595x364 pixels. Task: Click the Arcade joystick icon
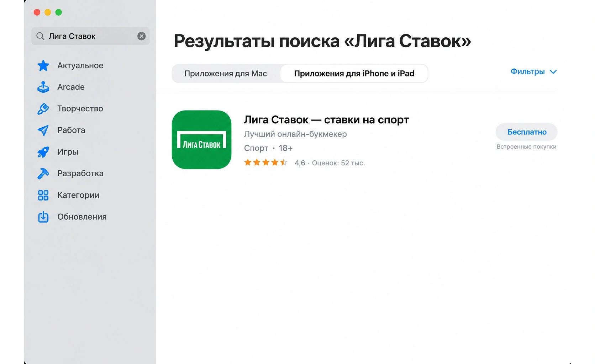coord(43,87)
